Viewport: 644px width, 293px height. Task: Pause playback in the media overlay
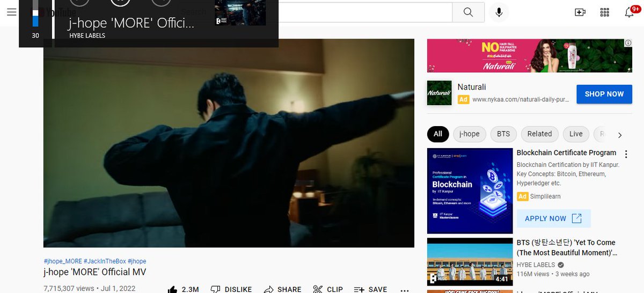pyautogui.click(x=120, y=2)
